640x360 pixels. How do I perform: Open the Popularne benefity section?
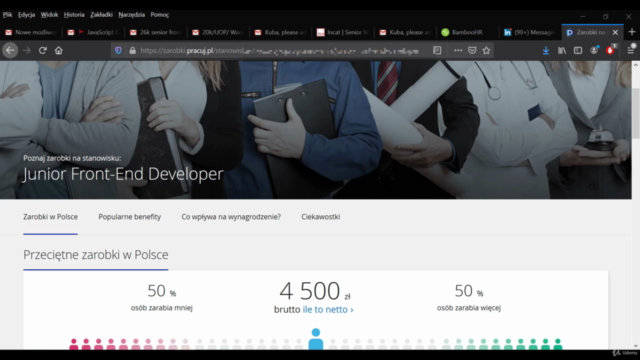coord(129,217)
